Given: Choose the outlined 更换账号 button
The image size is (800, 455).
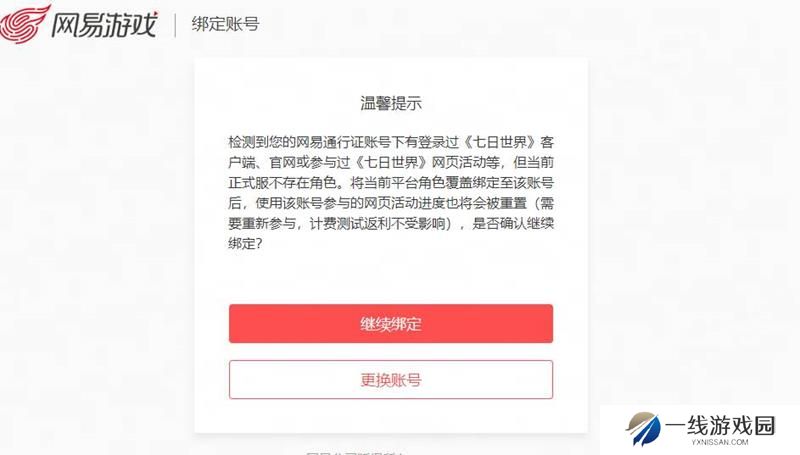Looking at the screenshot, I should coord(391,380).
